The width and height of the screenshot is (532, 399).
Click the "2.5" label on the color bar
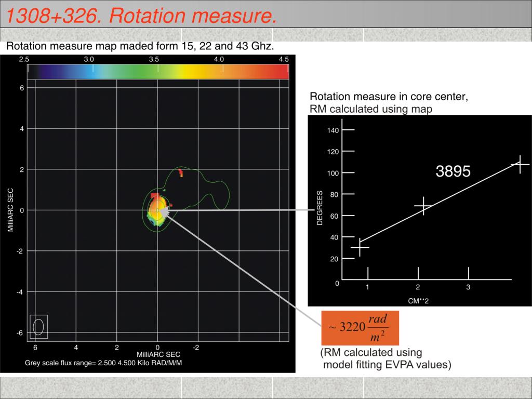pos(24,59)
